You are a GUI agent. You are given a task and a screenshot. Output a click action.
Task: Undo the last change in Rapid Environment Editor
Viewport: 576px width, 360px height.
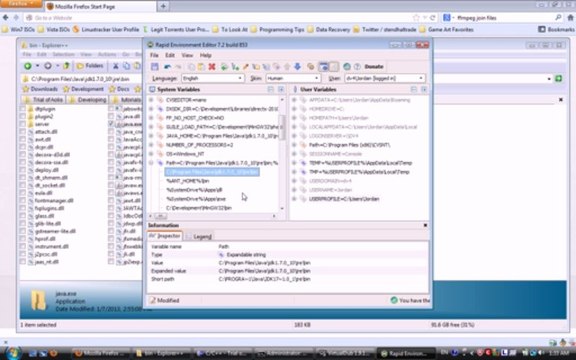(x=167, y=67)
